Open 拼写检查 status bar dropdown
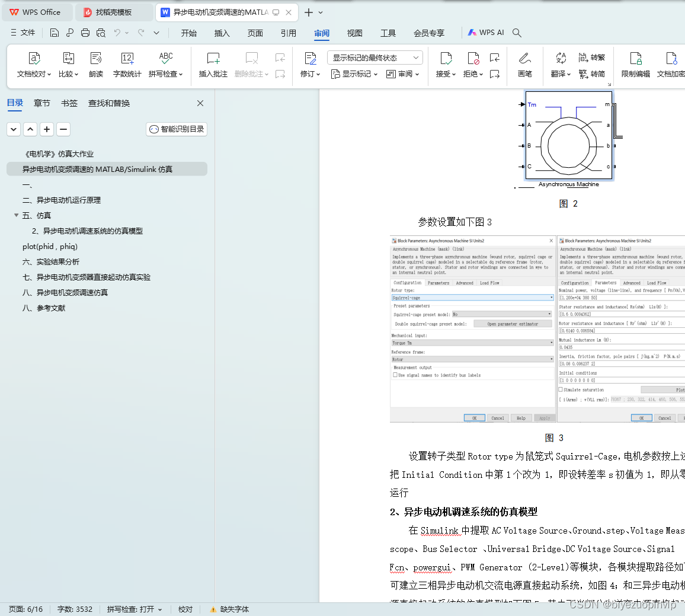This screenshot has height=616, width=685. (160, 609)
